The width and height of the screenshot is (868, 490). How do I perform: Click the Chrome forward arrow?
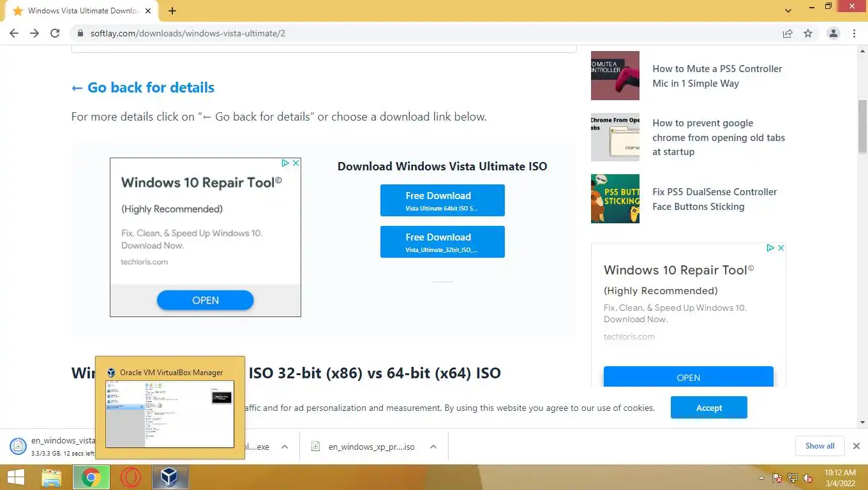pyautogui.click(x=34, y=33)
